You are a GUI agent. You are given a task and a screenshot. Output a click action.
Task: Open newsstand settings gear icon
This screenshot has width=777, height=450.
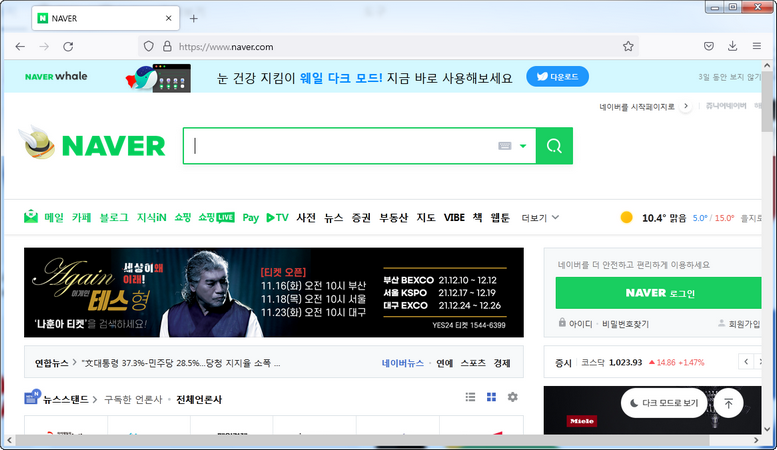[512, 397]
